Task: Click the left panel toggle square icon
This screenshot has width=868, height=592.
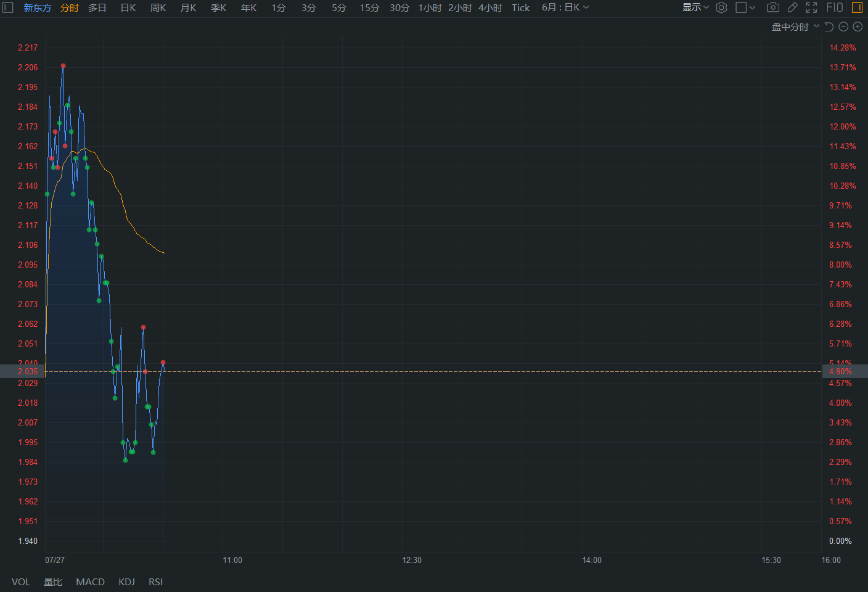Action: point(8,7)
